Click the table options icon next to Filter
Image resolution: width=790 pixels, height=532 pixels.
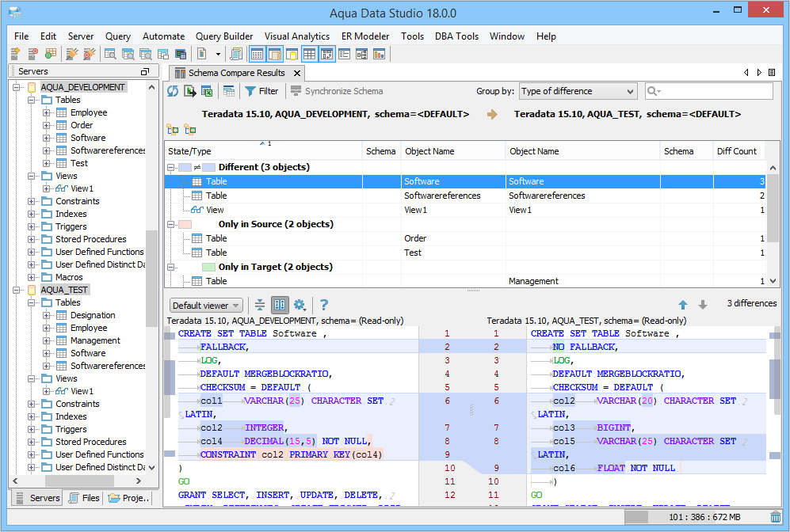click(x=229, y=91)
